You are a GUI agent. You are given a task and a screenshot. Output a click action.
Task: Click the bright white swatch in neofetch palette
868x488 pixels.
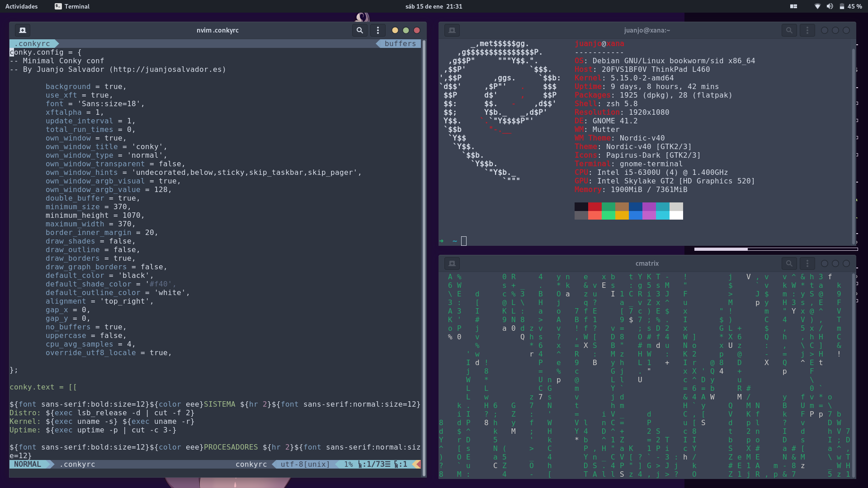click(x=676, y=215)
